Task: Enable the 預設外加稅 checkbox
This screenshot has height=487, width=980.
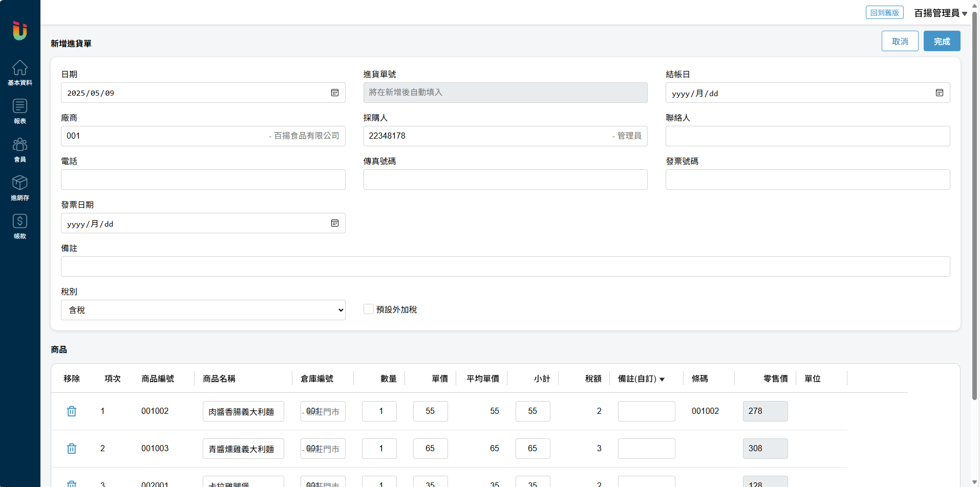Action: pos(369,309)
